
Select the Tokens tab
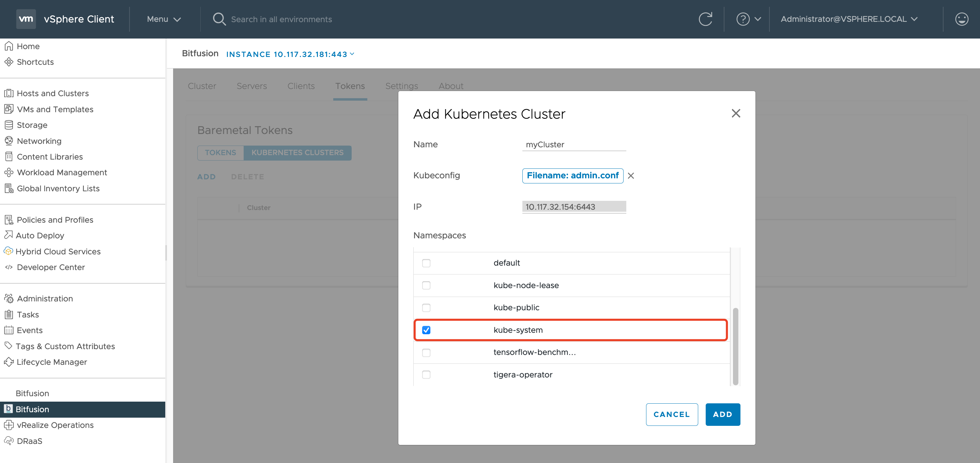pos(350,86)
